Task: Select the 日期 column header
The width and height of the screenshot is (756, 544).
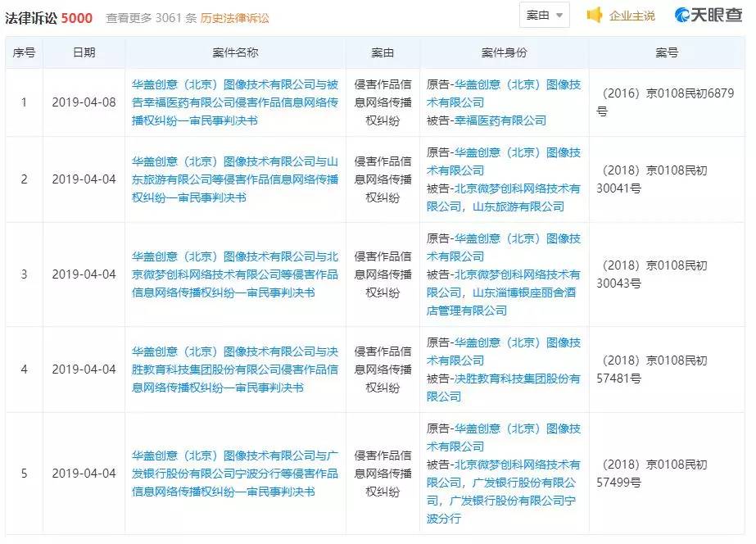Action: tap(84, 52)
